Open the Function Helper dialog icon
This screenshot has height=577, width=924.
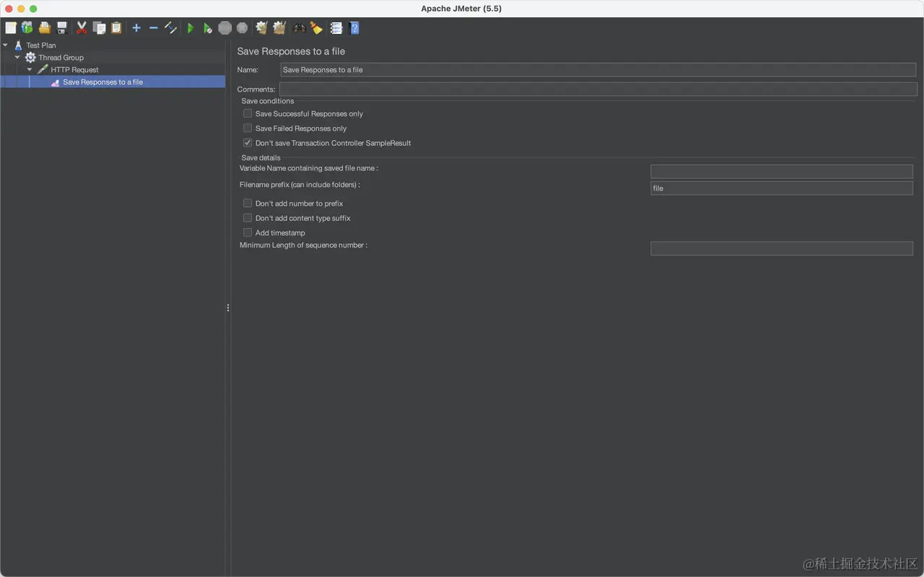tap(336, 28)
